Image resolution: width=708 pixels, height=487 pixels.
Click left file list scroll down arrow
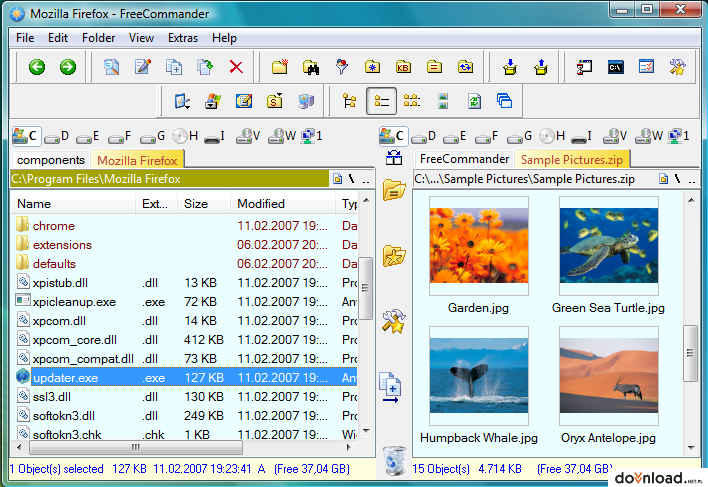(366, 431)
